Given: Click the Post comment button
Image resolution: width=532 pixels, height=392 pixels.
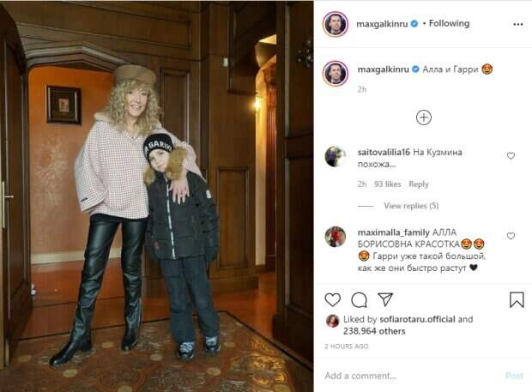Looking at the screenshot, I should (514, 376).
